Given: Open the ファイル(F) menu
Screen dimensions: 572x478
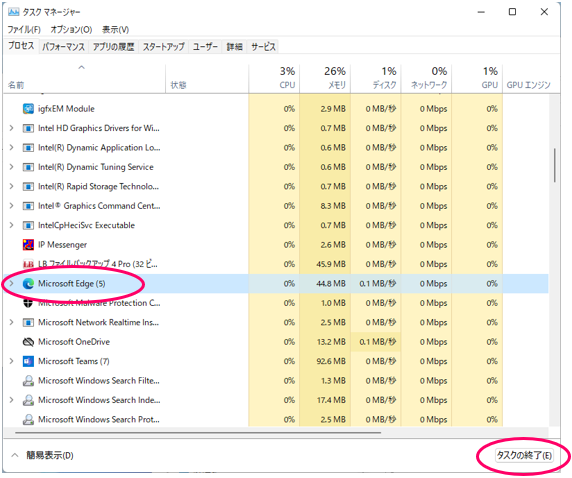Looking at the screenshot, I should (24, 29).
